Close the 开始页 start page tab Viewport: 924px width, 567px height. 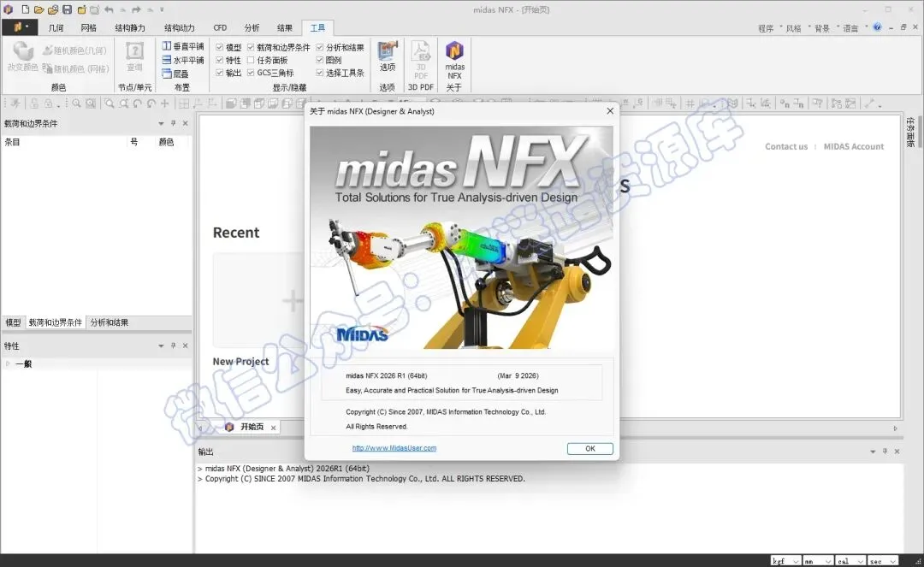[274, 428]
